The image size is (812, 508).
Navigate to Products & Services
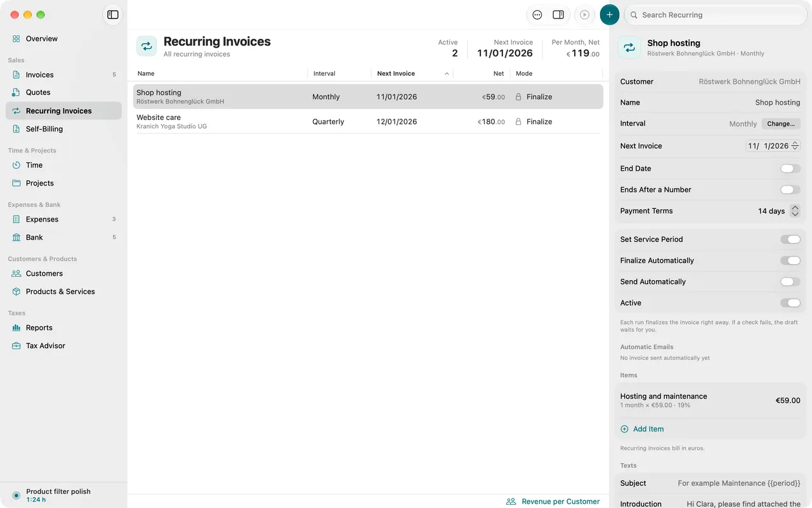63,292
